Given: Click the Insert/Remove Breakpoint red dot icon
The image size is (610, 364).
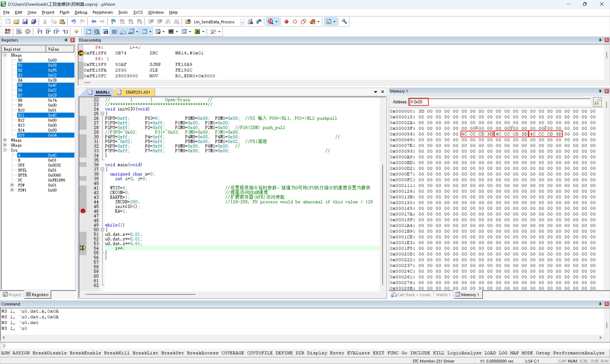Looking at the screenshot, I should pos(286,22).
